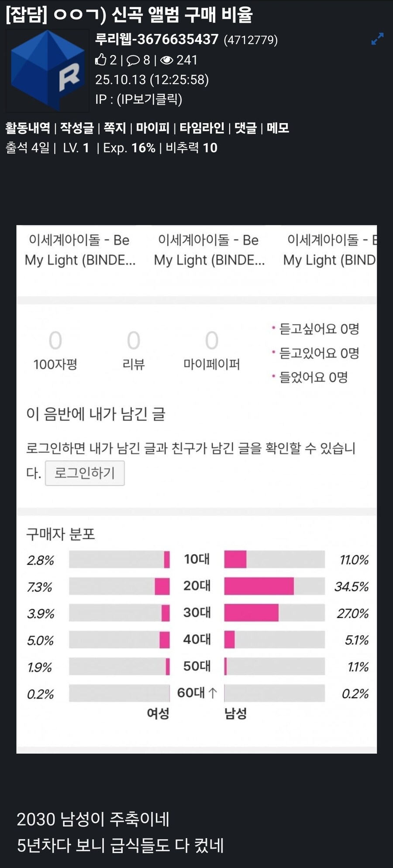The height and width of the screenshot is (868, 393).
Task: Click the blue expand arrows icon
Action: [x=377, y=39]
